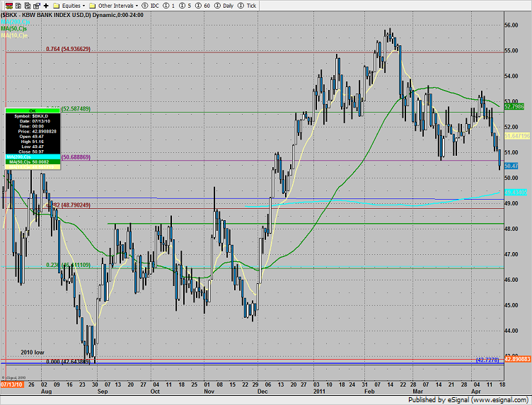Click the 44.00 price scale value
Screen dimensions: 532x405
(x=511, y=331)
